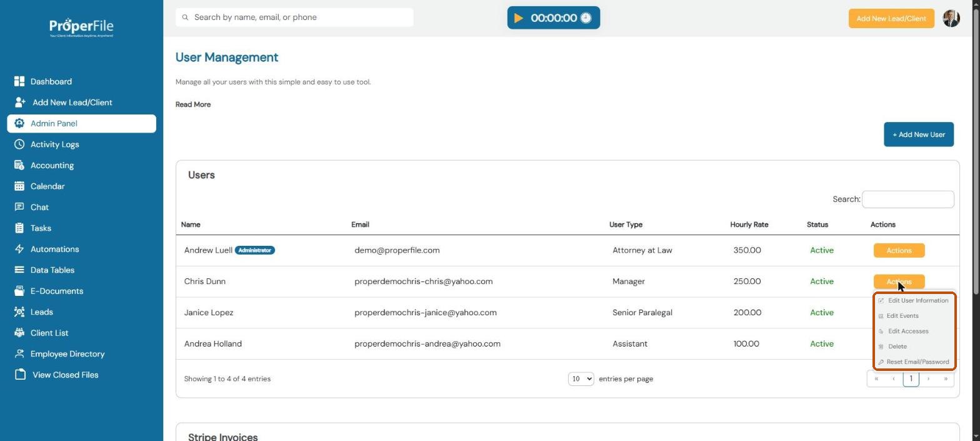
Task: Focus the Users table Search box
Action: (x=908, y=200)
